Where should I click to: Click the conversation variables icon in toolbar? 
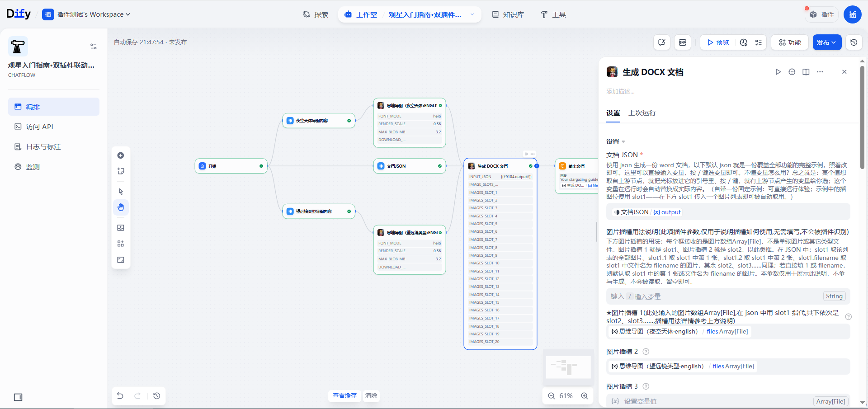[662, 42]
